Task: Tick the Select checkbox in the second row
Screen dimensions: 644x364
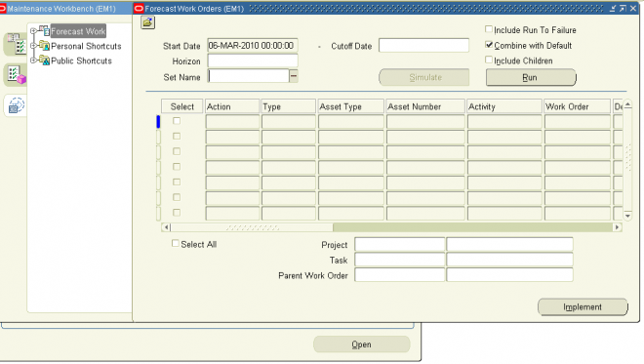Action: coord(177,136)
